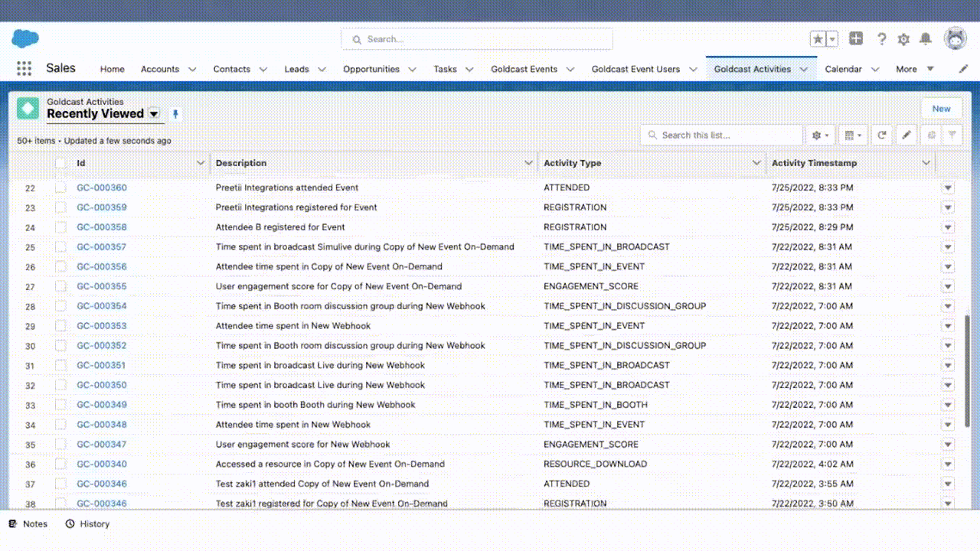Open list view controls gear
This screenshot has height=551, width=980.
[x=821, y=135]
